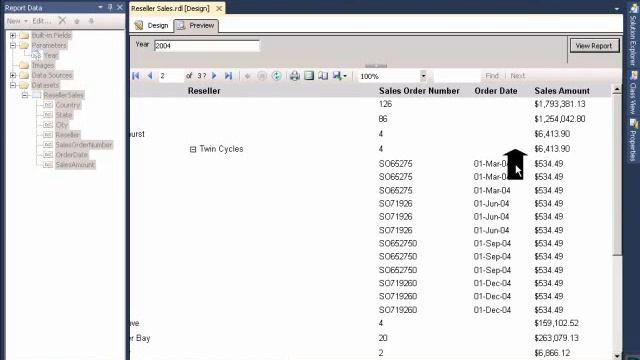Collapse the ResellerSales dataset node
This screenshot has width=640, height=360.
click(x=24, y=95)
